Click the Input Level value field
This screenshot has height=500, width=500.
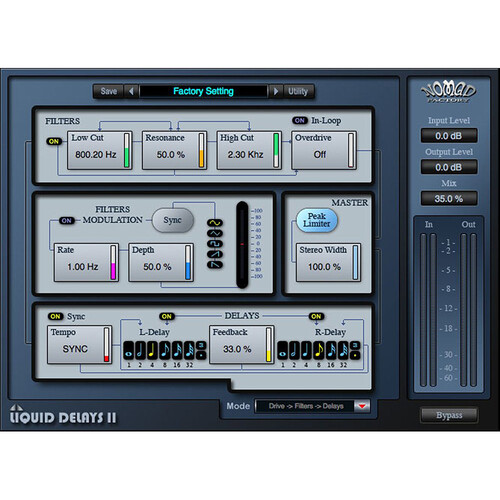click(449, 136)
